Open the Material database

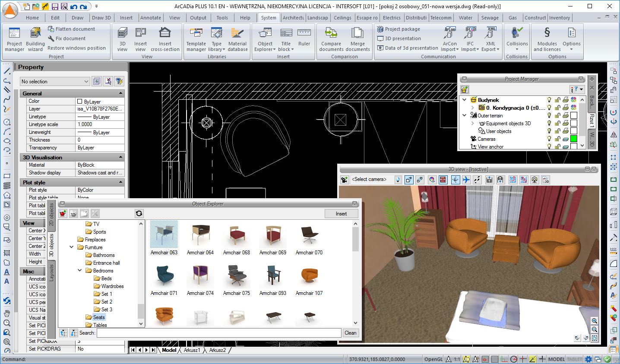(237, 39)
